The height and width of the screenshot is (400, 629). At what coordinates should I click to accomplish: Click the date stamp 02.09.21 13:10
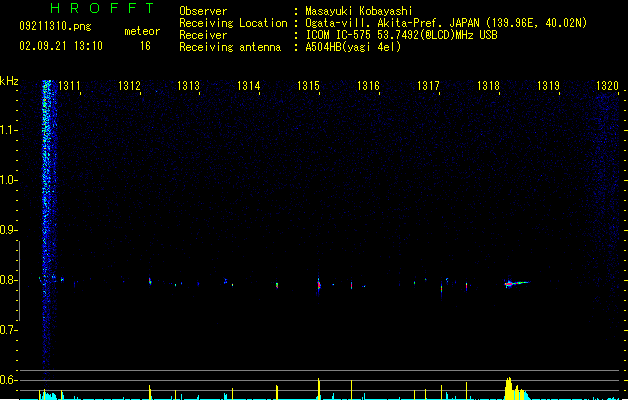point(61,46)
